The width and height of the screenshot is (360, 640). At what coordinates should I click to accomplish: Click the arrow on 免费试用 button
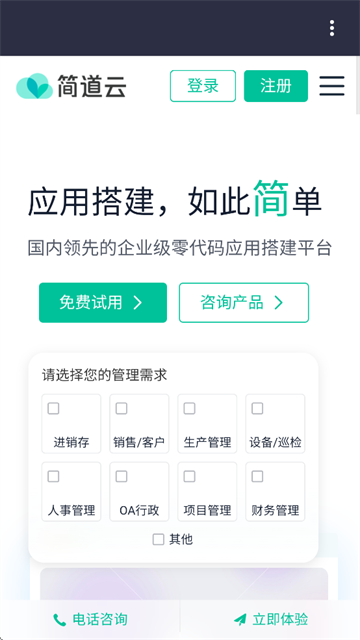coord(138,302)
